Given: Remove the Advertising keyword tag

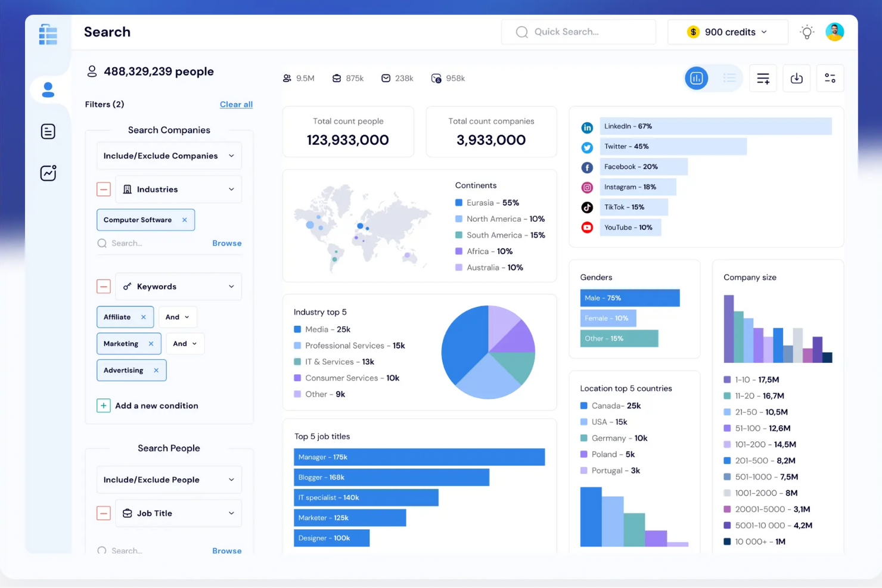Looking at the screenshot, I should (156, 371).
